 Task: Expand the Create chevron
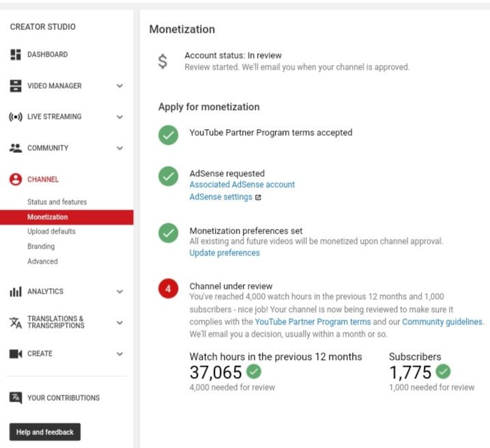pyautogui.click(x=119, y=354)
